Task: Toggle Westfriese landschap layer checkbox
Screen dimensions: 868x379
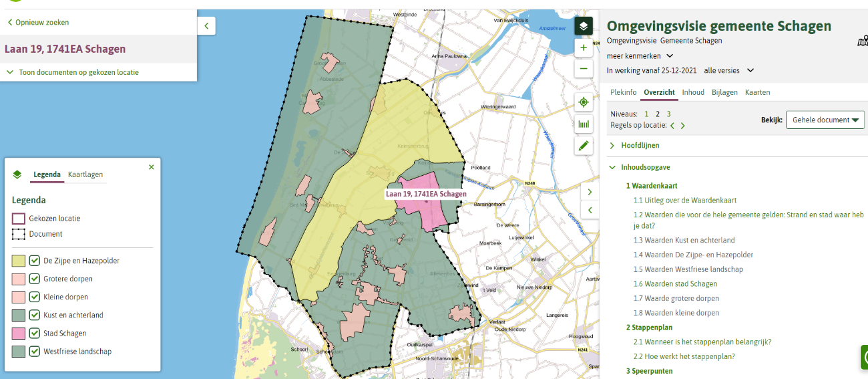Action: coord(35,351)
